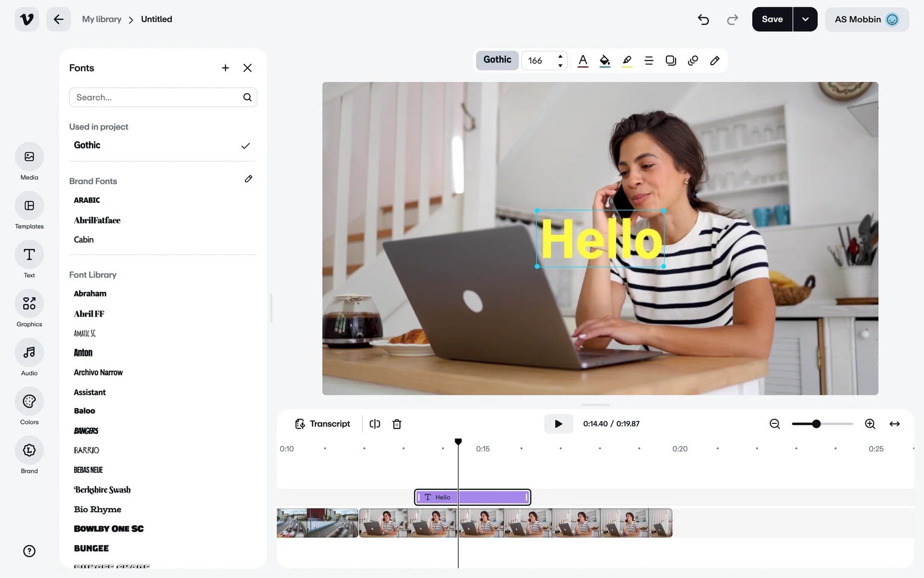Navigate to My library link
The height and width of the screenshot is (578, 924).
click(102, 19)
